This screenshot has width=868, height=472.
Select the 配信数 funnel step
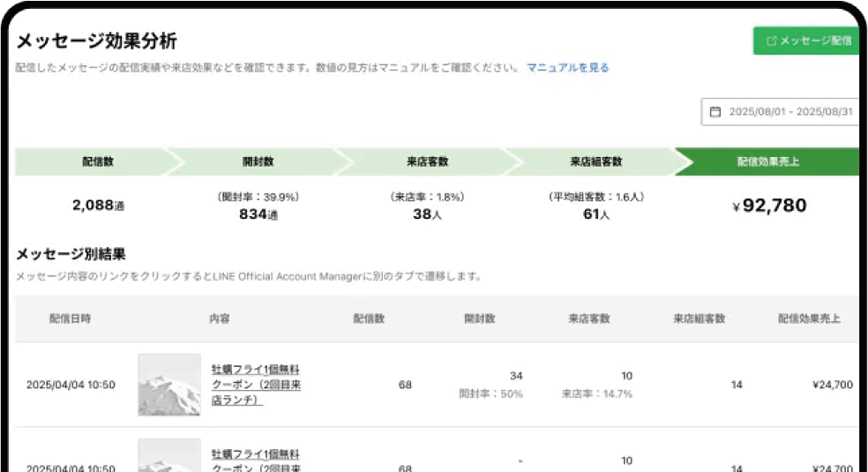[x=98, y=162]
